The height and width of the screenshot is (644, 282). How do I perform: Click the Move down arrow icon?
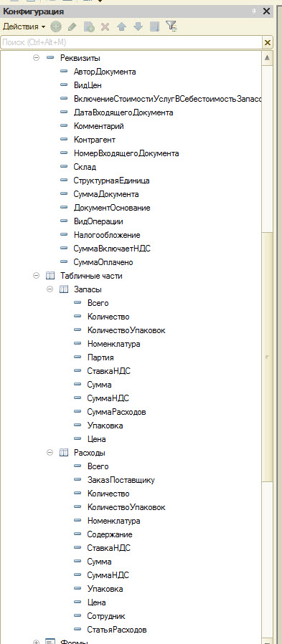coord(138,27)
